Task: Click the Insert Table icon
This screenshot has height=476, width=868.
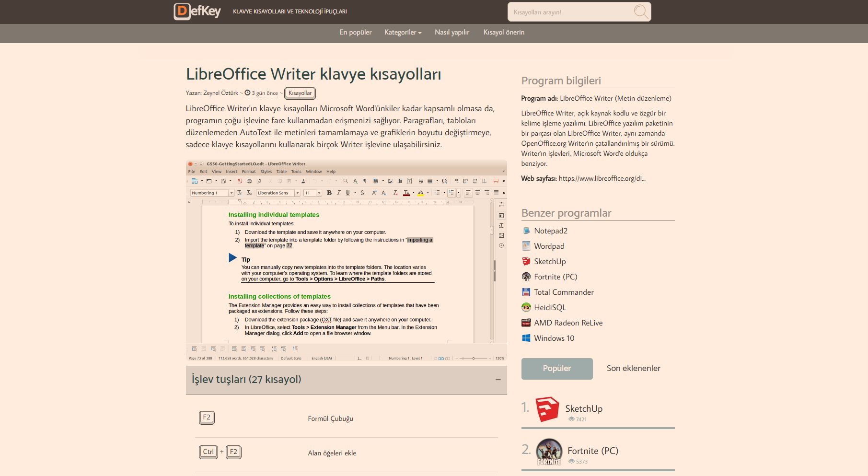Action: (x=375, y=181)
